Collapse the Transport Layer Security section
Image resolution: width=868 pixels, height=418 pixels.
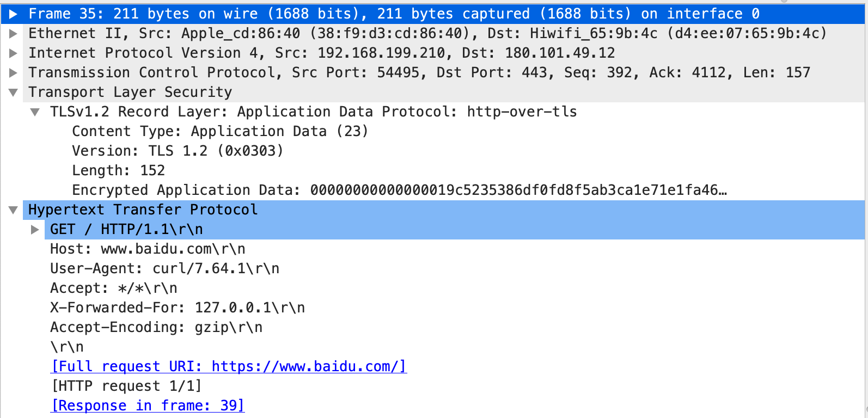[x=14, y=93]
